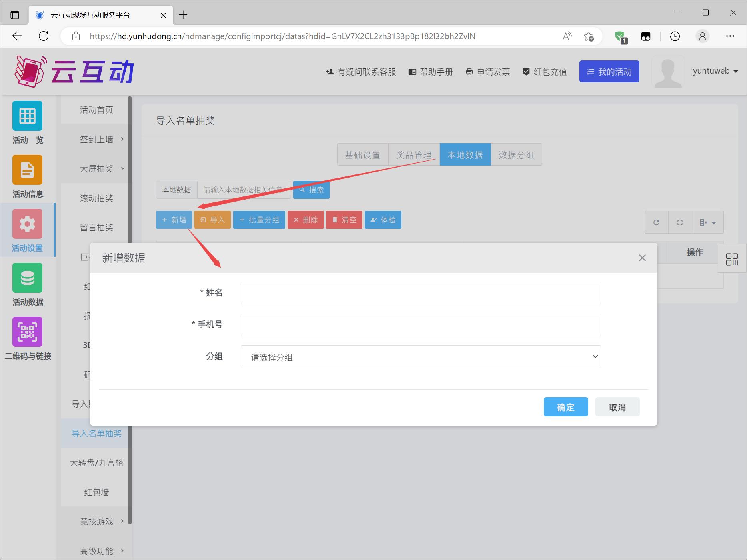Add this page to browser favorites
Screen dimensions: 747x560
pyautogui.click(x=589, y=36)
